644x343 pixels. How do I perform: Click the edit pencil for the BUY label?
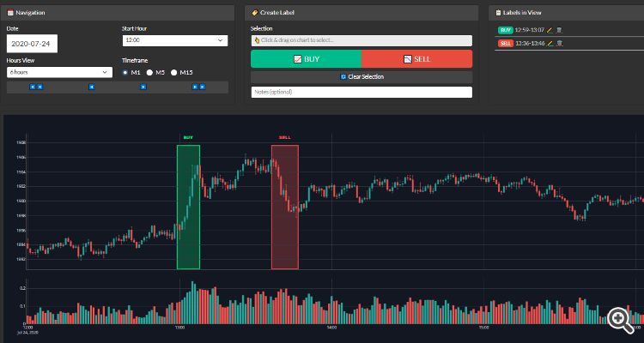coord(550,31)
